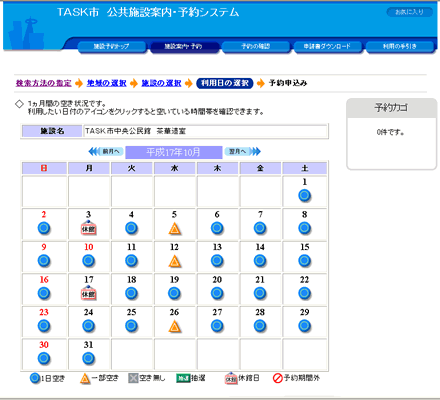Click the partial-availability triangle on October 5
Screen dimensions: 440x400
(x=174, y=228)
